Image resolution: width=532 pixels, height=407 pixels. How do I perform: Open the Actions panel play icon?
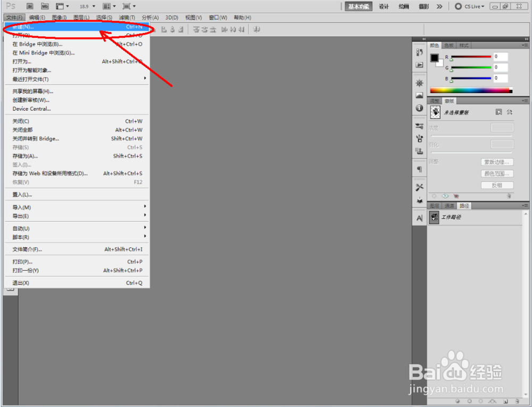[419, 65]
